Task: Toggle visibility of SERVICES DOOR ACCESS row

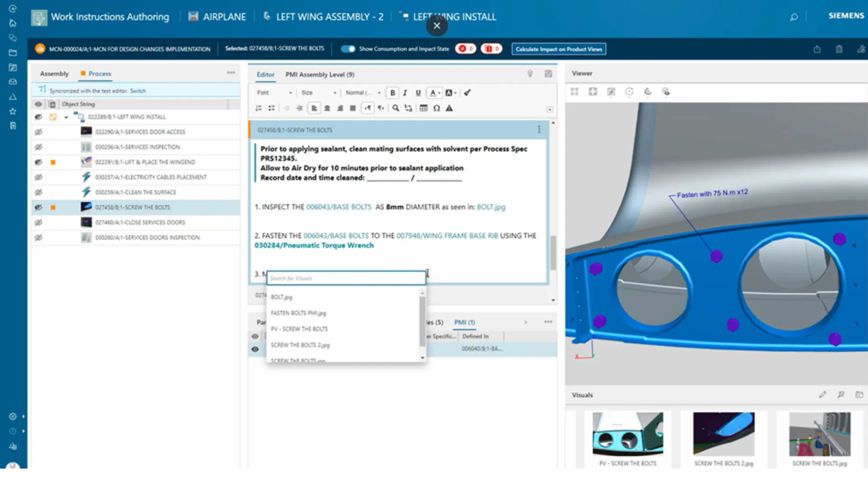Action: coord(38,132)
